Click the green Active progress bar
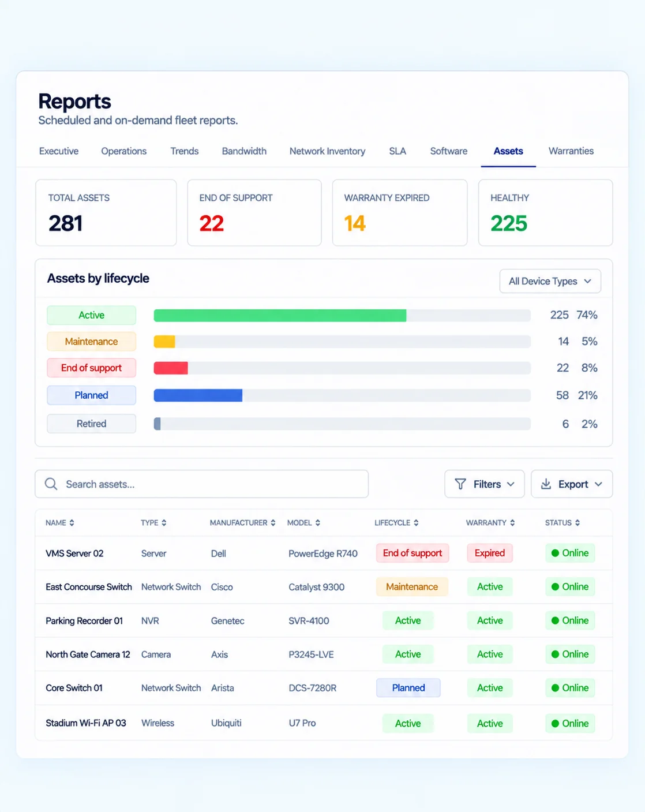Screen dimensions: 645x812 [280, 315]
